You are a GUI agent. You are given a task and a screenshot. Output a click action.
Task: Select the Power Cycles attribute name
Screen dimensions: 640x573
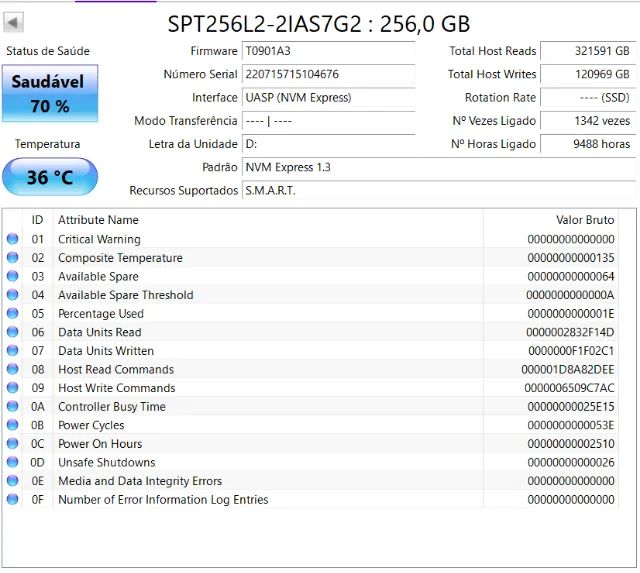pyautogui.click(x=91, y=425)
